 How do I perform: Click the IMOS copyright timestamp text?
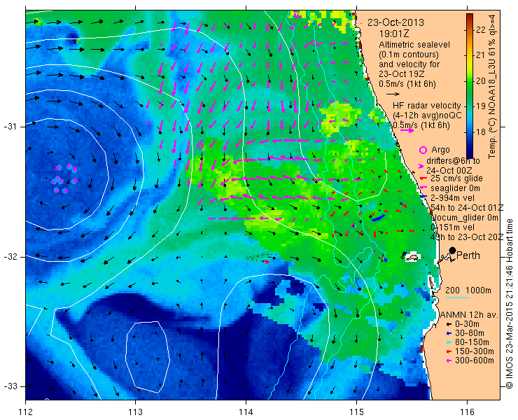click(x=509, y=303)
